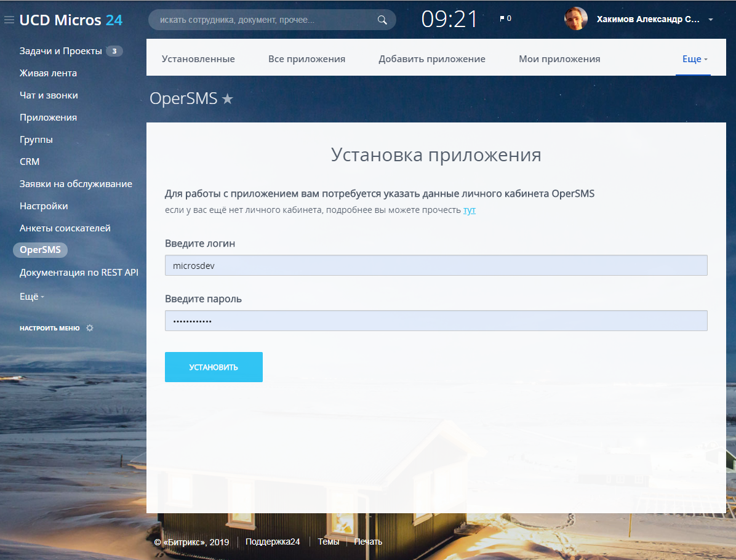Open user avatar photo

pos(576,19)
